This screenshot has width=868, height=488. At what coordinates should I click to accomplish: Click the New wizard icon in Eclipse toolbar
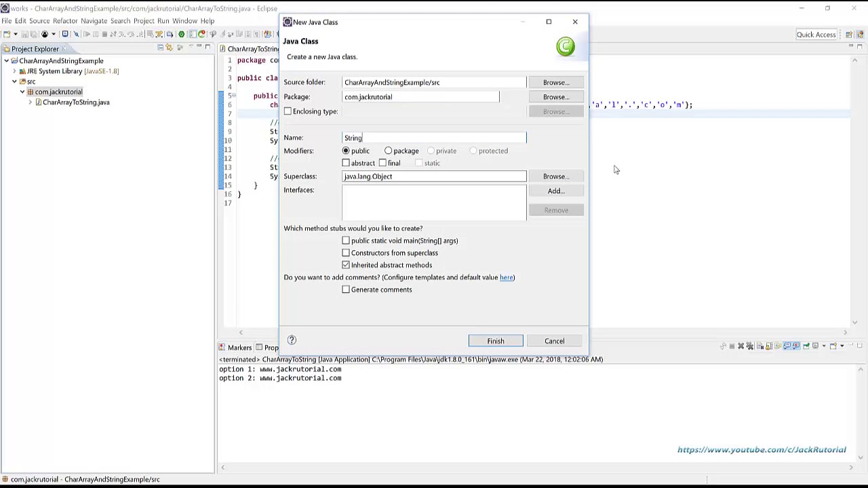(x=7, y=34)
